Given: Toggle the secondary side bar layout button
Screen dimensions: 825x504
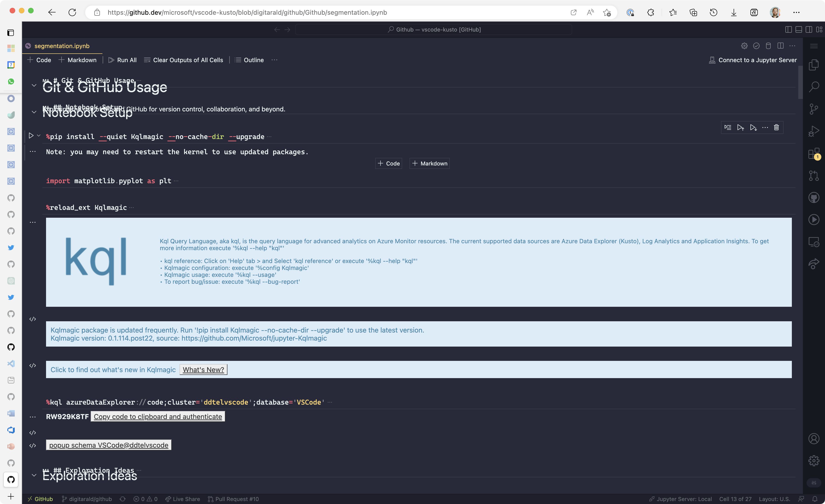Looking at the screenshot, I should click(809, 29).
